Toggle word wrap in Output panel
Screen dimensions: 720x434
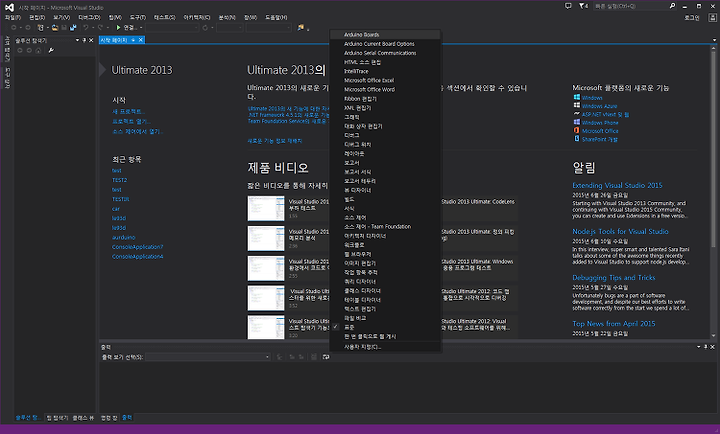coord(326,357)
